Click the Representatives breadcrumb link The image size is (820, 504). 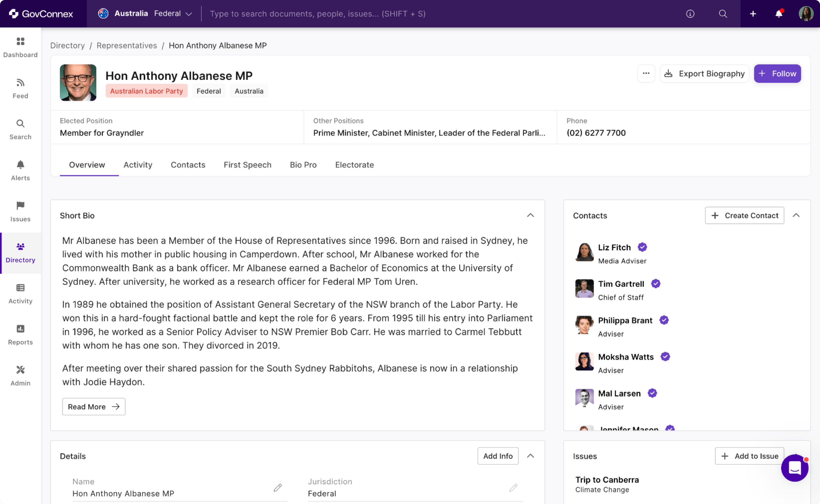coord(126,45)
